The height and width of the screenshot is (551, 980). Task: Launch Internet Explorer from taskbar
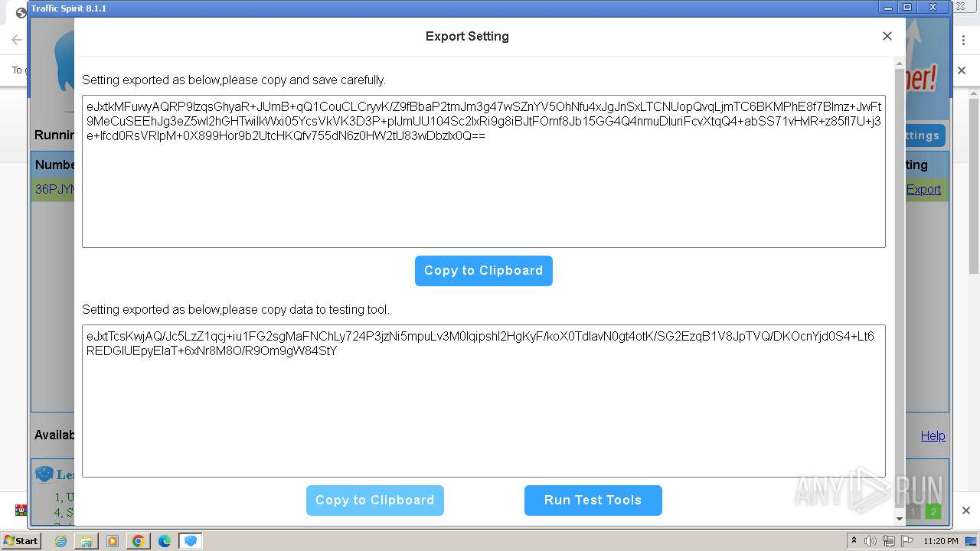(60, 541)
